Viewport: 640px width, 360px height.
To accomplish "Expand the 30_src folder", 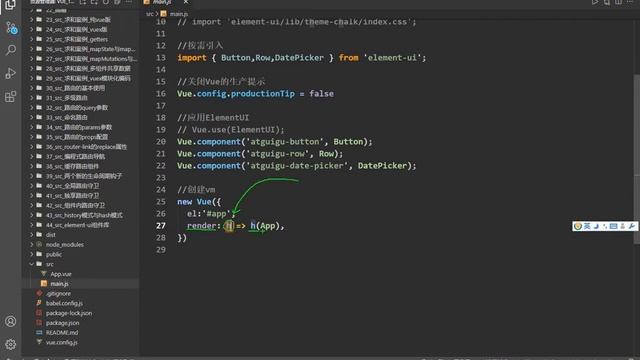I will [75, 88].
